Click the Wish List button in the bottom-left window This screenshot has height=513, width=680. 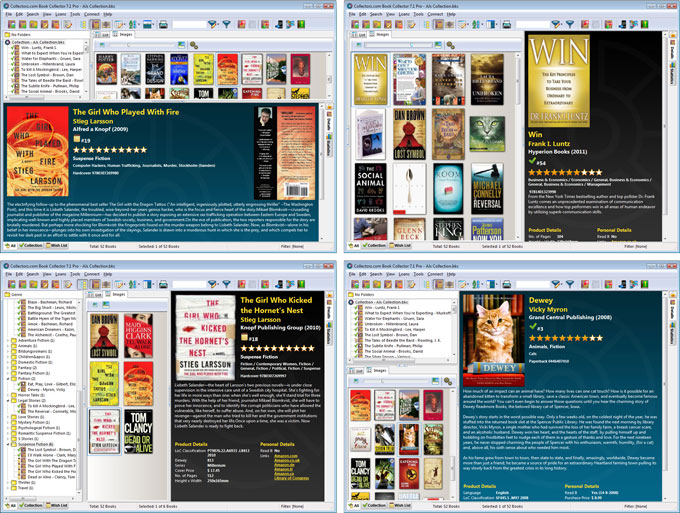click(x=54, y=503)
